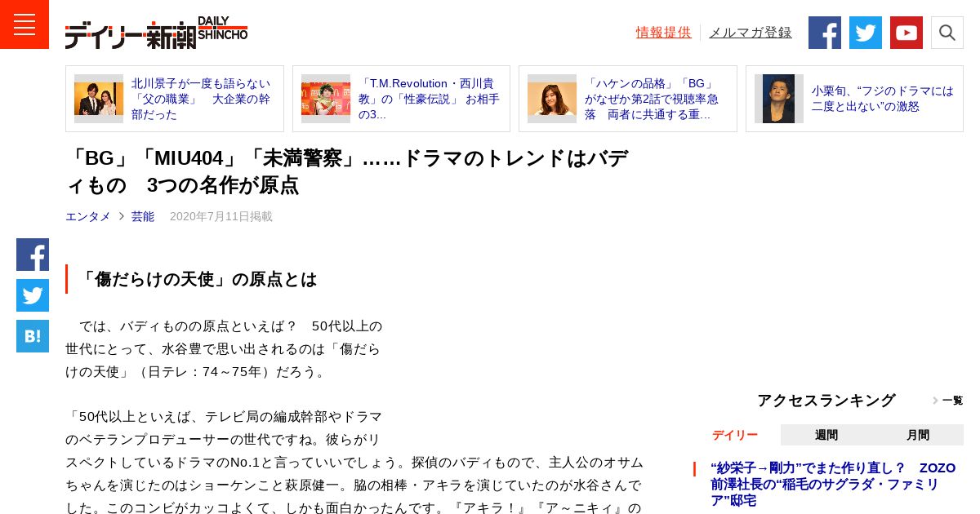Share via sidebar Facebook icon

(x=33, y=255)
